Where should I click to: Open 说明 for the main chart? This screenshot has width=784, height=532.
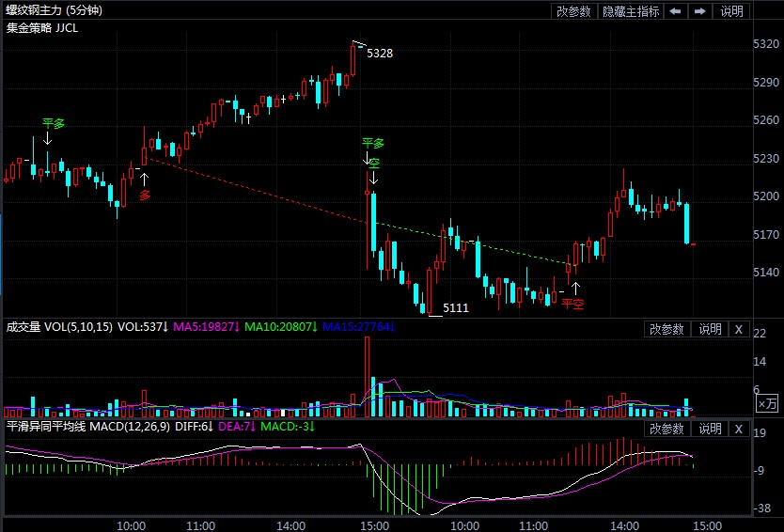coord(732,11)
